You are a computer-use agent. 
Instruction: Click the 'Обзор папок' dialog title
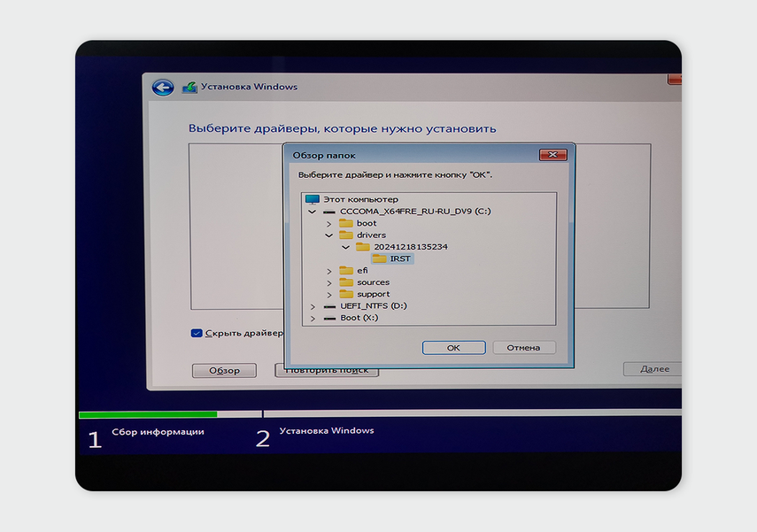click(x=324, y=156)
